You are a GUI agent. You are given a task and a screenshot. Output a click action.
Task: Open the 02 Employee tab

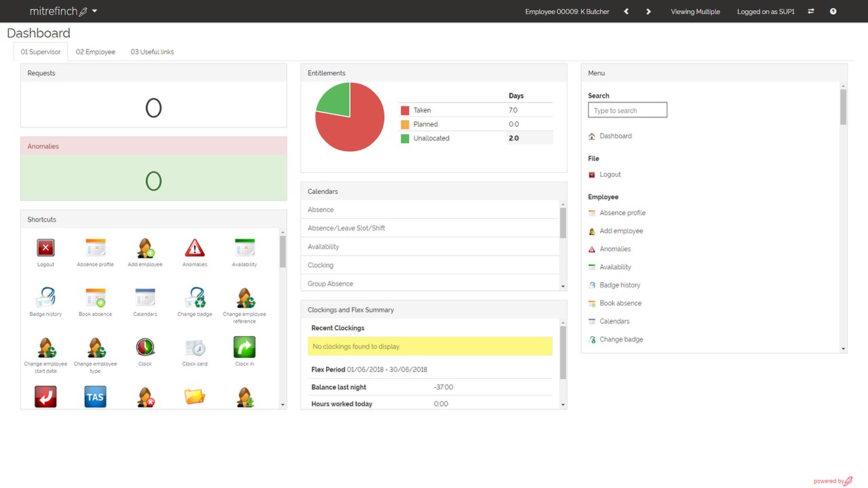pos(96,52)
